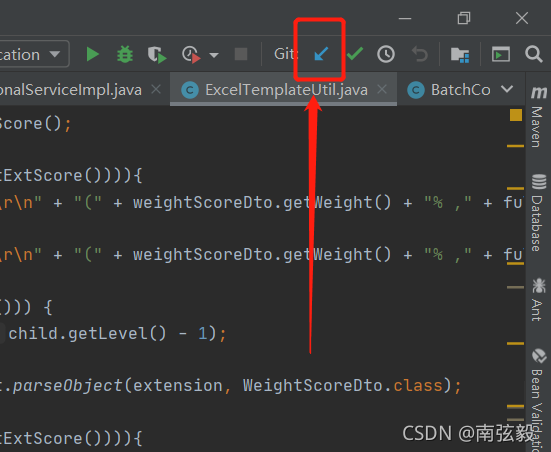The width and height of the screenshot is (551, 452).
Task: Open Search Everywhere magnifier icon
Action: click(x=533, y=54)
